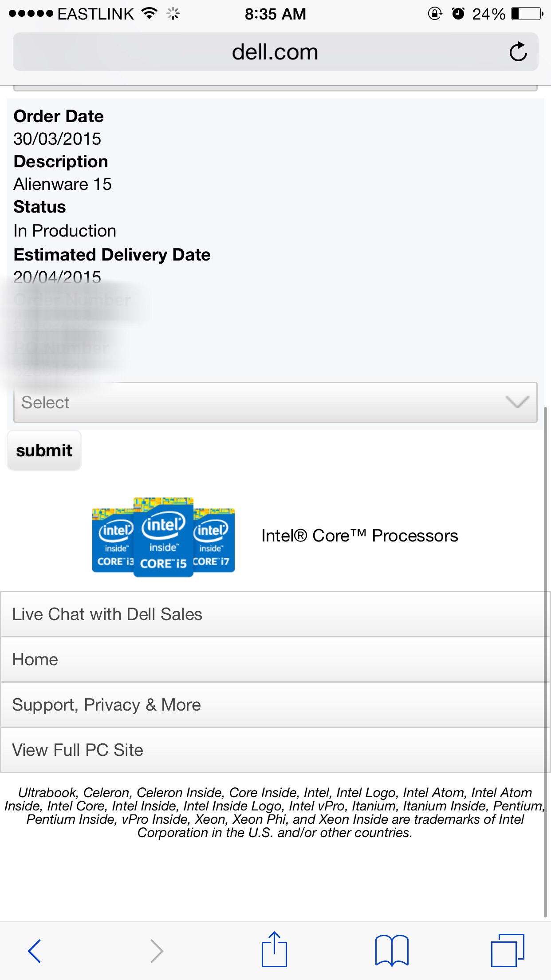The width and height of the screenshot is (551, 980).
Task: Show open tabs with tabs icon
Action: pyautogui.click(x=508, y=950)
